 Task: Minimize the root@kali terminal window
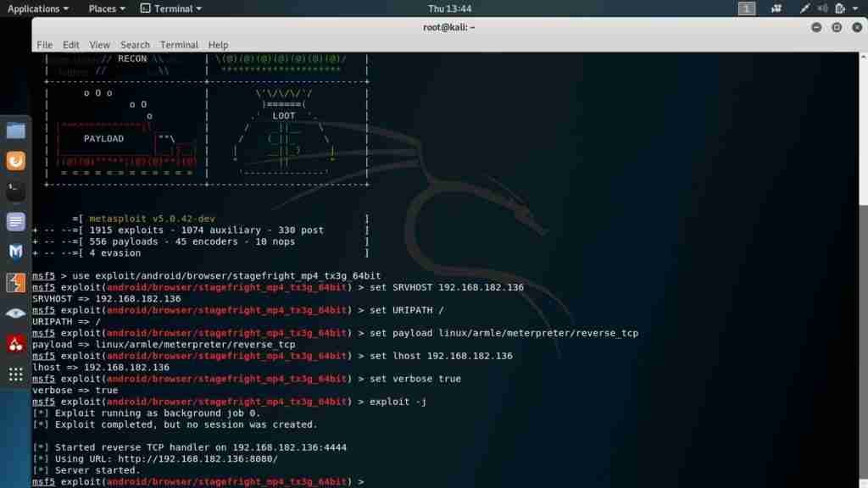pos(816,27)
